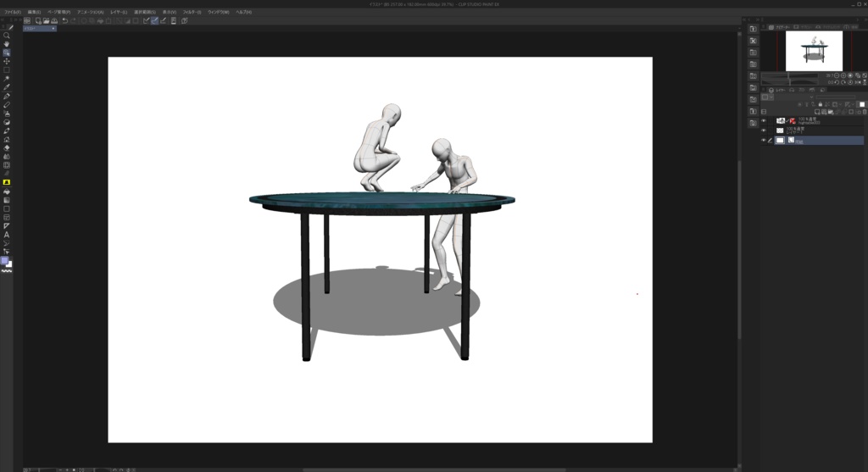Select the rectangular Selection area tool

click(7, 70)
